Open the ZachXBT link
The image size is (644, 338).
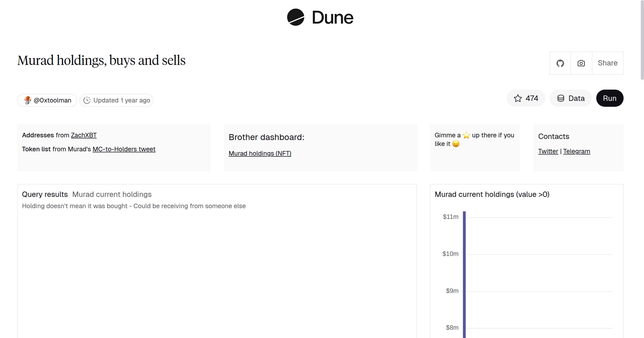[x=84, y=135]
